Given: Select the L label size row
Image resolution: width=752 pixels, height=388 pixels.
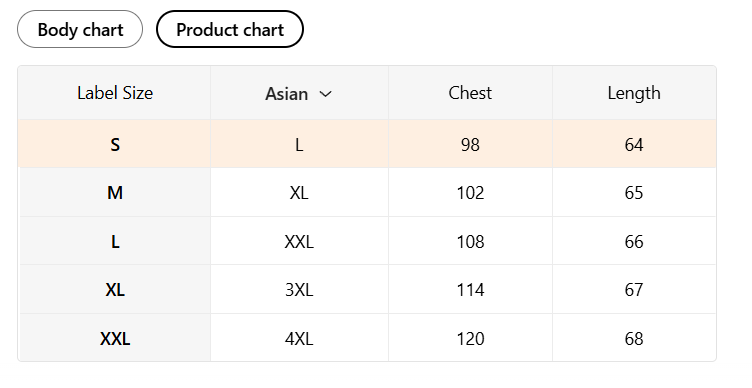Looking at the screenshot, I should tap(367, 241).
